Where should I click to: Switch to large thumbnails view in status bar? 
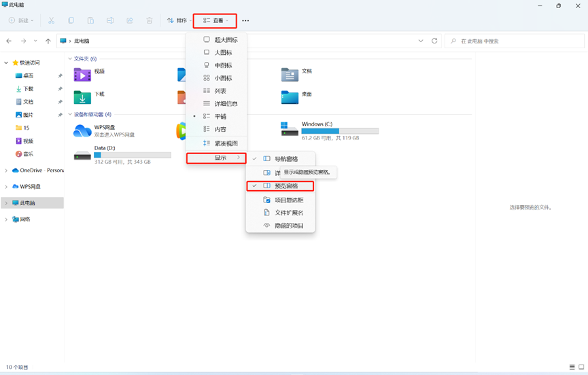tap(581, 368)
